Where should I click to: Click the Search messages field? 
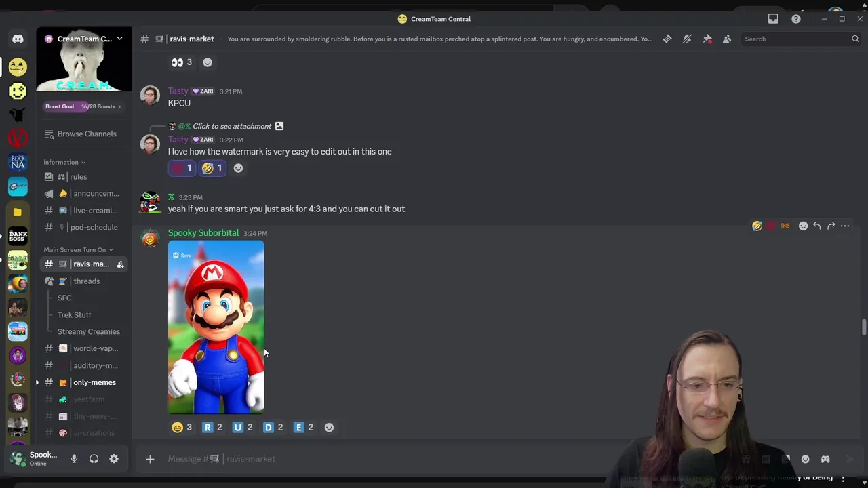click(x=802, y=39)
